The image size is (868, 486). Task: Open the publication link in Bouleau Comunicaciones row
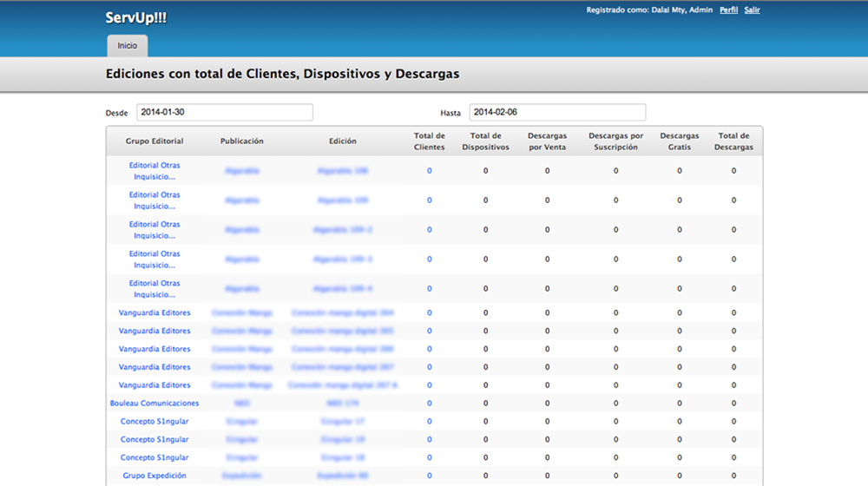241,404
